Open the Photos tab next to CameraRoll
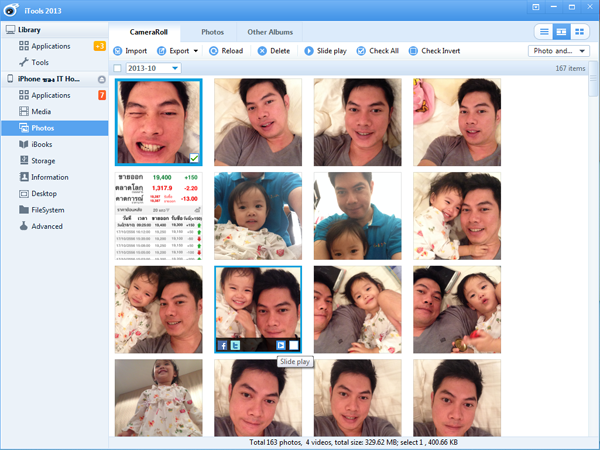Screen dimensions: 600x450 tap(212, 32)
